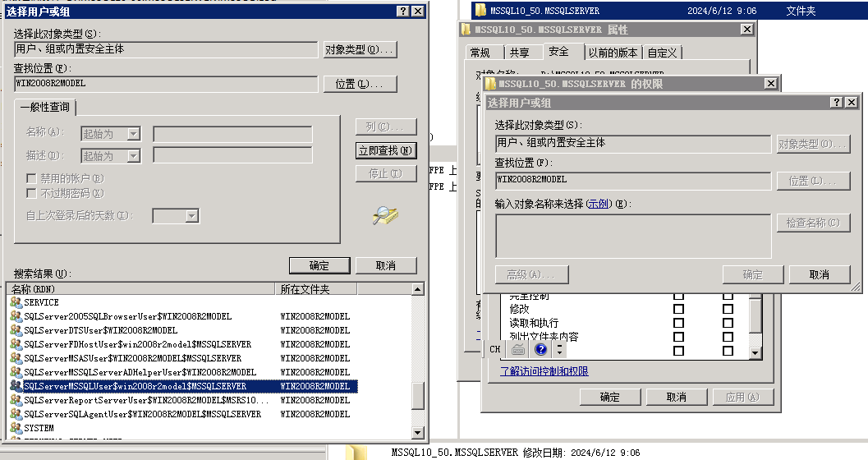Click the search results scroll-down arrow

[418, 432]
